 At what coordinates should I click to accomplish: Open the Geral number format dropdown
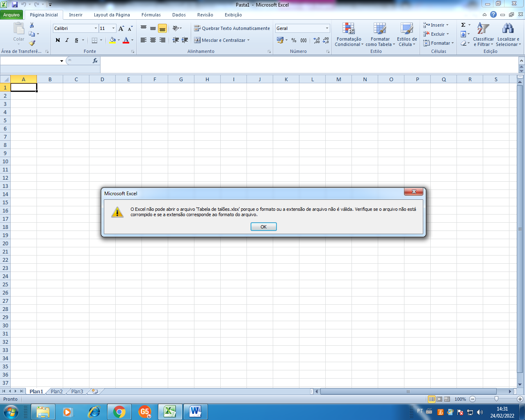(327, 28)
